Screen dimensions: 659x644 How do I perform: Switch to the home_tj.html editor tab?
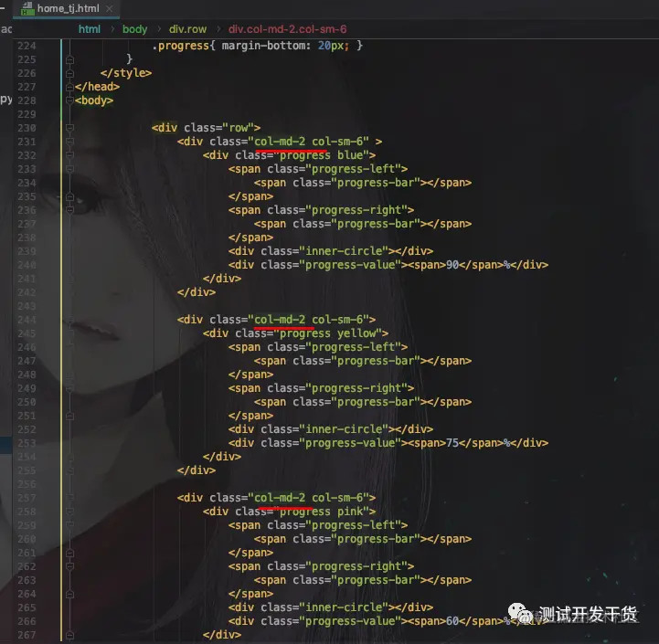pyautogui.click(x=68, y=8)
